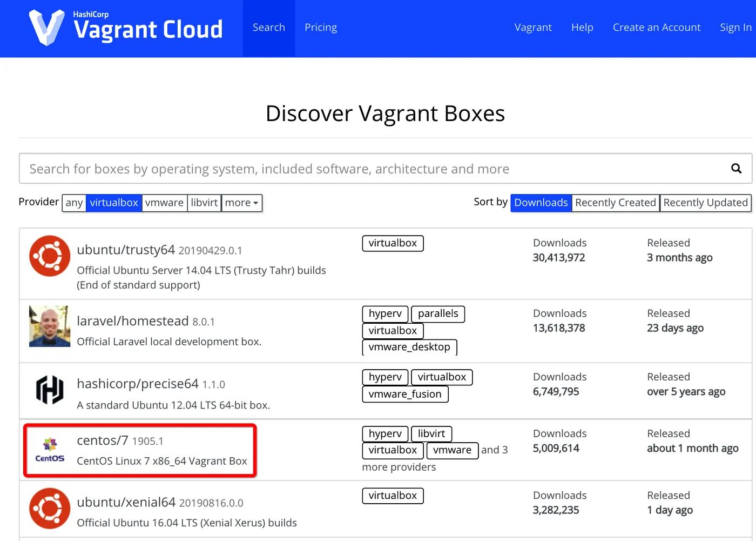Click the vmware_fusion provider tag
Image resolution: width=756 pixels, height=541 pixels.
point(405,394)
